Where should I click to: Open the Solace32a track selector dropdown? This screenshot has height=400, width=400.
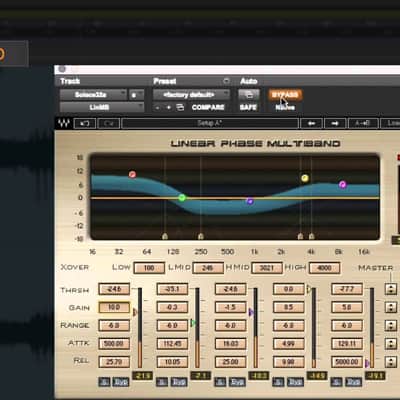coord(93,95)
